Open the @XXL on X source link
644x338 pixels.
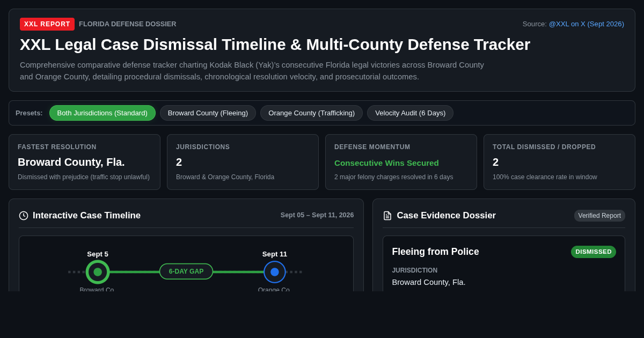tap(586, 24)
